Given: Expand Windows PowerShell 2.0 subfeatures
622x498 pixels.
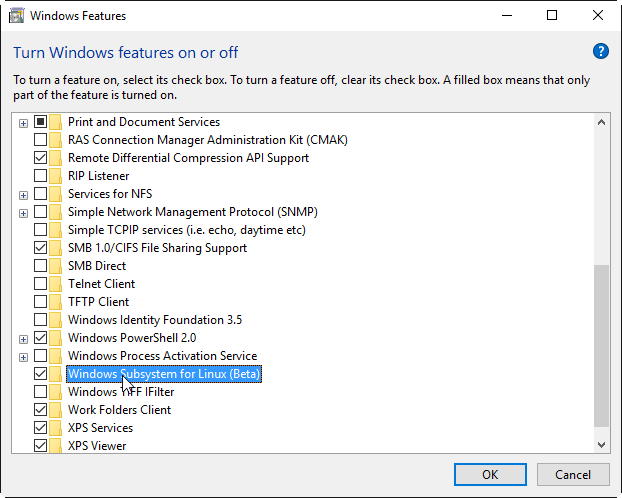Looking at the screenshot, I should 23,339.
